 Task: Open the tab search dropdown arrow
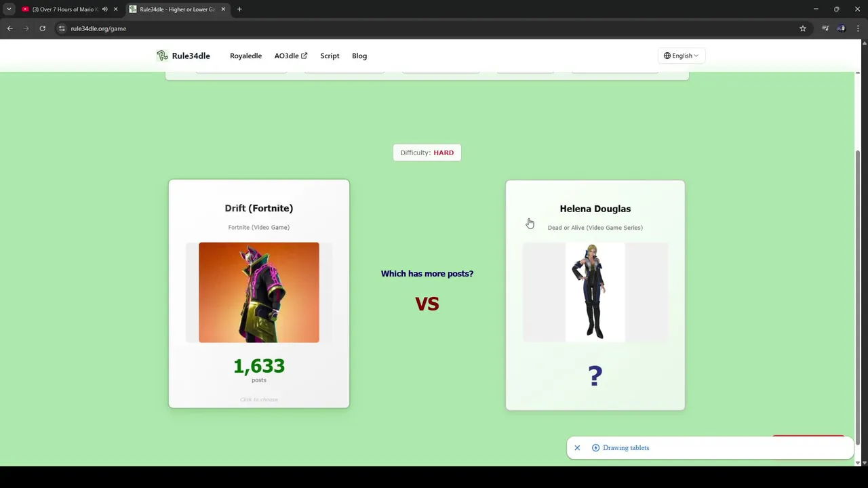pyautogui.click(x=9, y=9)
